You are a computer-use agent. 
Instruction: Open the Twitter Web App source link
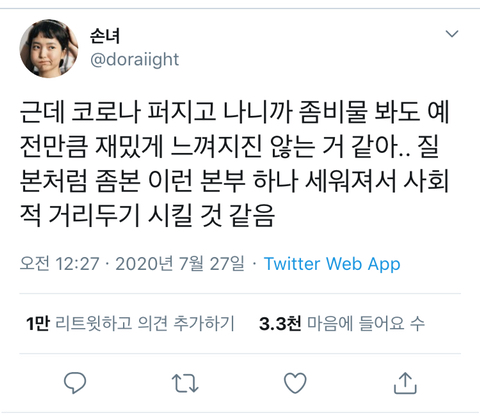(x=332, y=264)
